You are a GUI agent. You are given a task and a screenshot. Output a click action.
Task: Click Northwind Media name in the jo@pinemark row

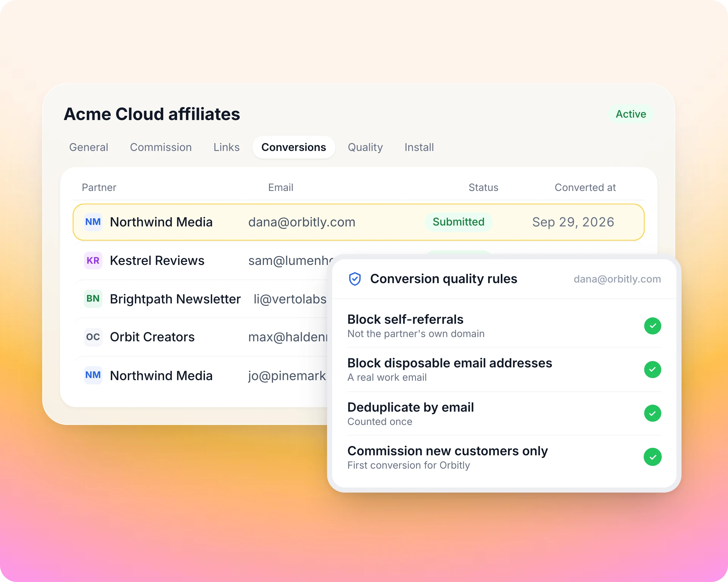click(x=161, y=376)
